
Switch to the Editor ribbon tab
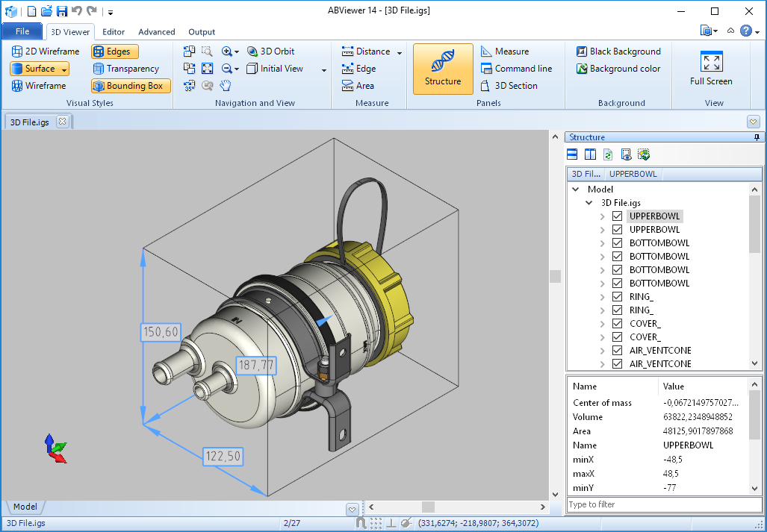pyautogui.click(x=114, y=32)
